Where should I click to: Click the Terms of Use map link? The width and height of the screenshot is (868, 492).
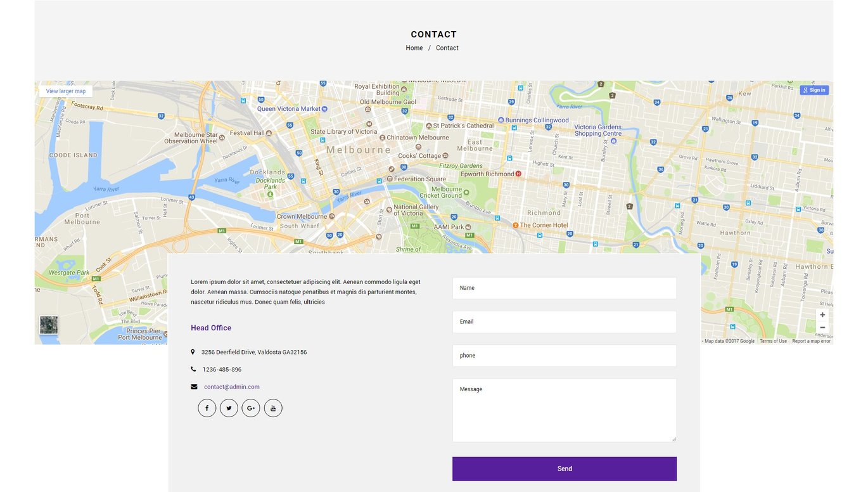click(773, 341)
